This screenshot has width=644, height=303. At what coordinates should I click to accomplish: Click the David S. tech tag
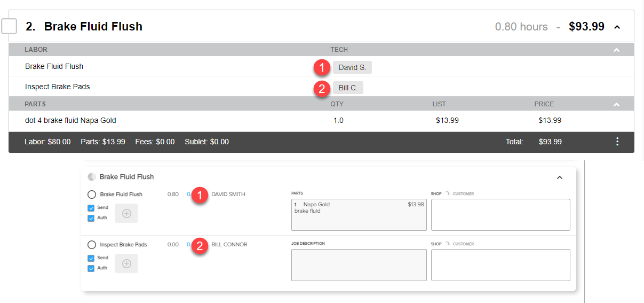tap(352, 67)
